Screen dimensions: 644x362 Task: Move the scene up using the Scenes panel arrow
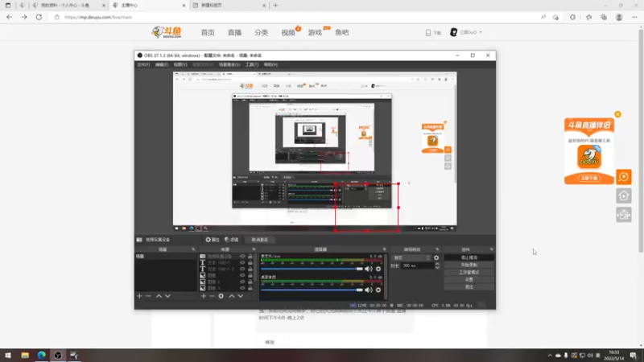159,296
